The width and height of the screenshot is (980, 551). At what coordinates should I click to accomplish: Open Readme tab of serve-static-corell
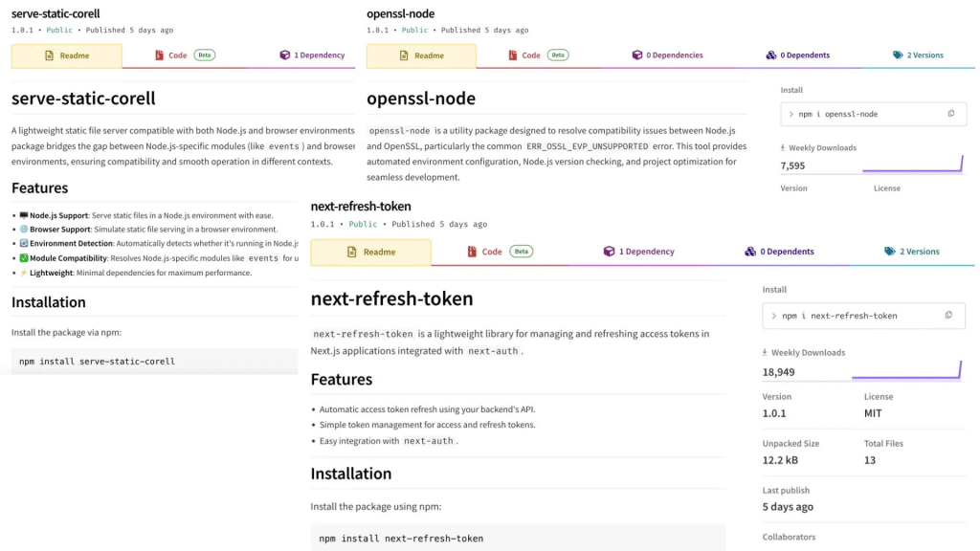(x=67, y=55)
